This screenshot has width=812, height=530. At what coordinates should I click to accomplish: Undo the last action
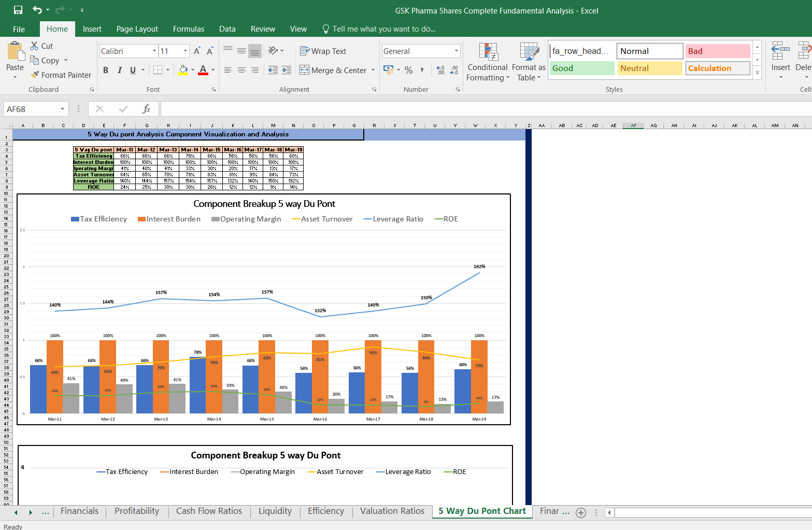(37, 10)
